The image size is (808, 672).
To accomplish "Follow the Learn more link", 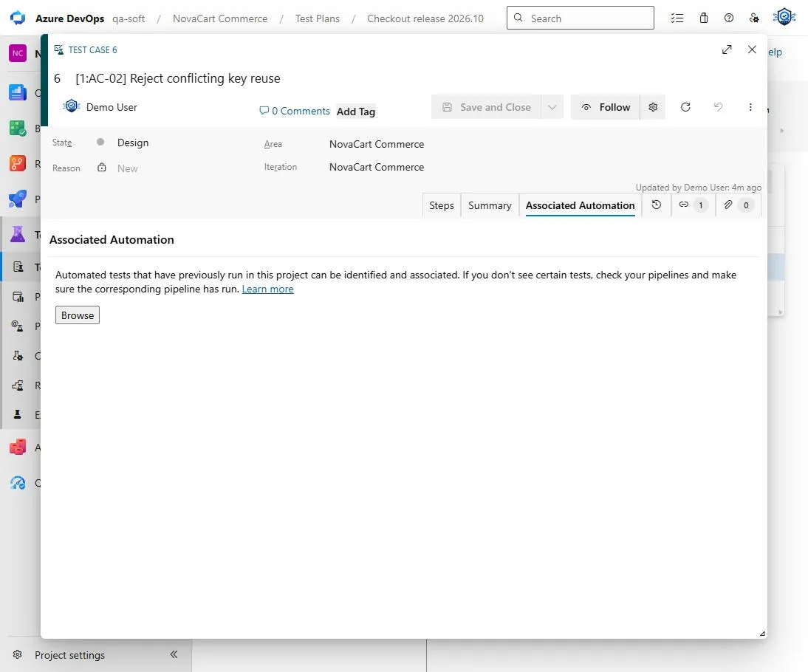I will click(267, 289).
